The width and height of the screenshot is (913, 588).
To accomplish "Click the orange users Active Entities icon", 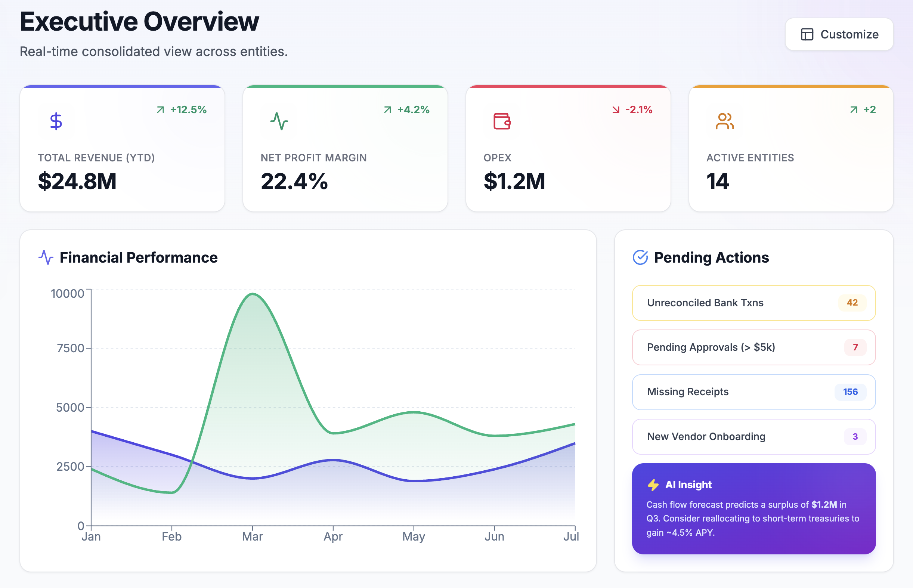I will [724, 121].
